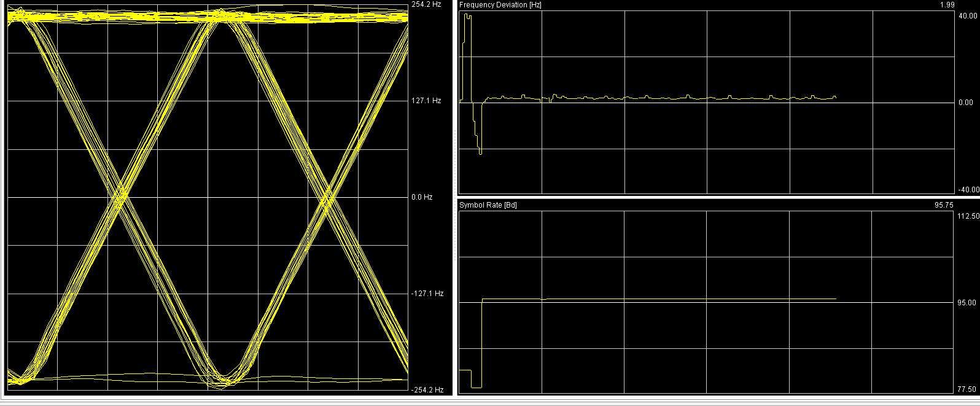Select the -254.2 Hz bottom axis label

427,390
